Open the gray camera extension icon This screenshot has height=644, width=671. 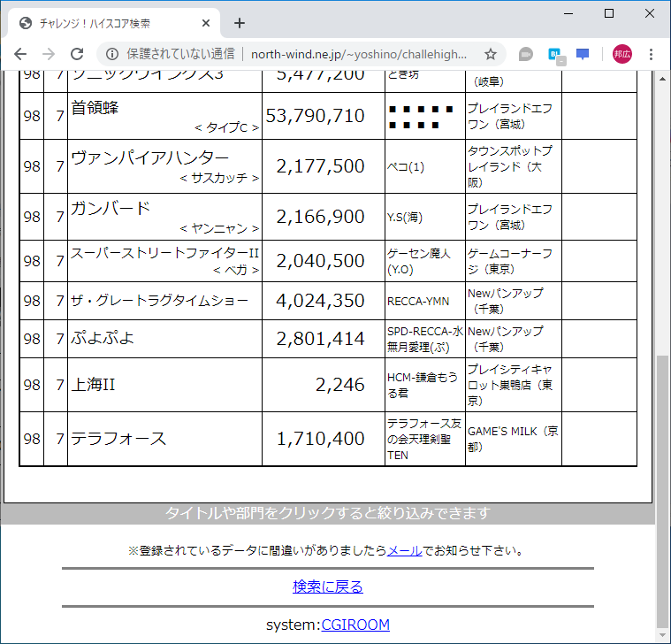(525, 54)
